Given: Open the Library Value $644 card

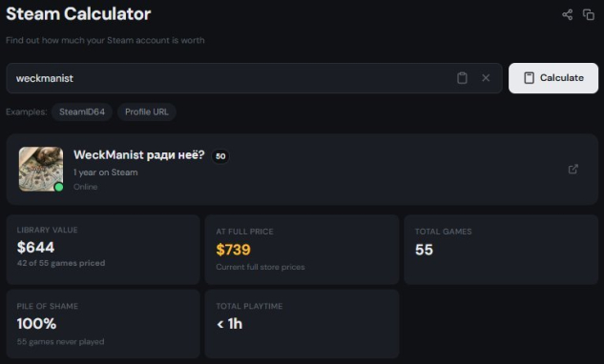Looking at the screenshot, I should (x=103, y=250).
